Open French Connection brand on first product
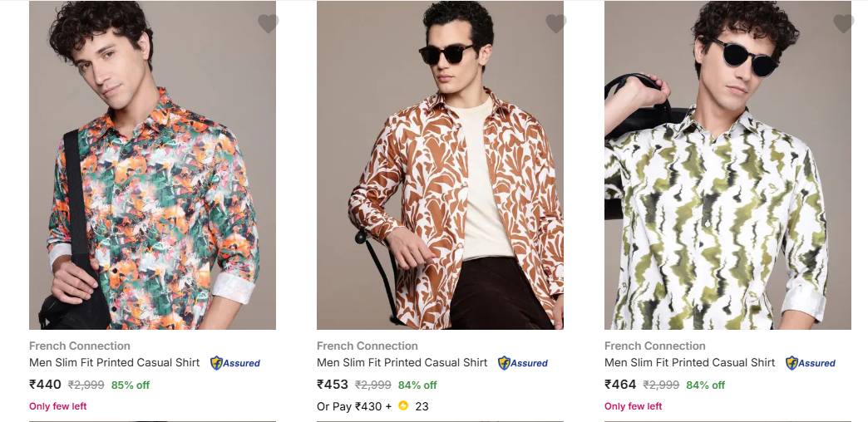This screenshot has width=868, height=422. tap(80, 346)
